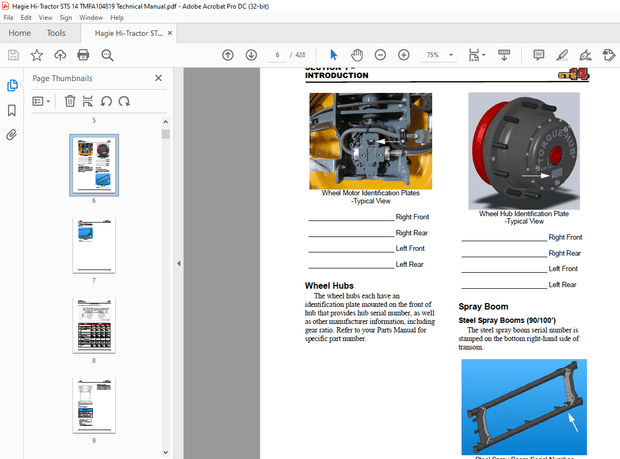Open the File menu
The image size is (620, 459).
point(8,17)
